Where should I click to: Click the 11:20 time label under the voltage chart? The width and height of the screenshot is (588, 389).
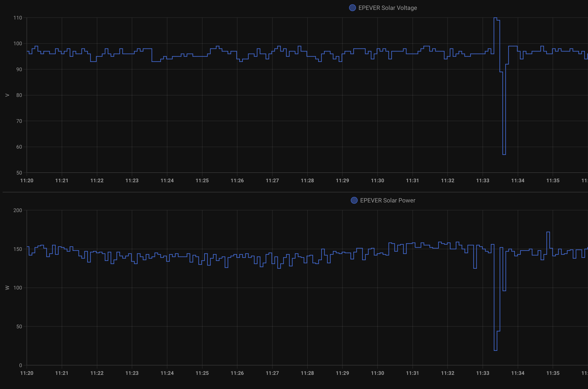(x=27, y=180)
